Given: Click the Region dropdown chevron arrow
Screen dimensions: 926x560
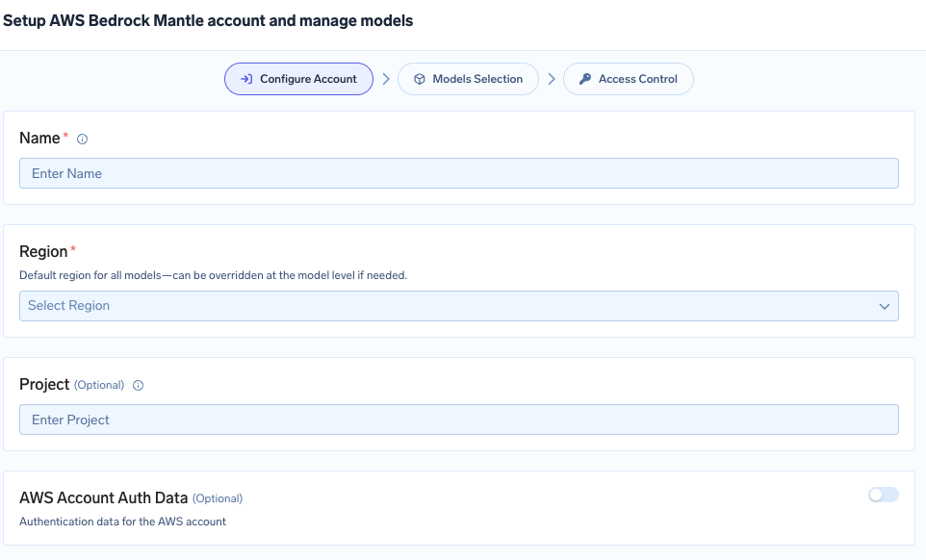Looking at the screenshot, I should pos(884,306).
